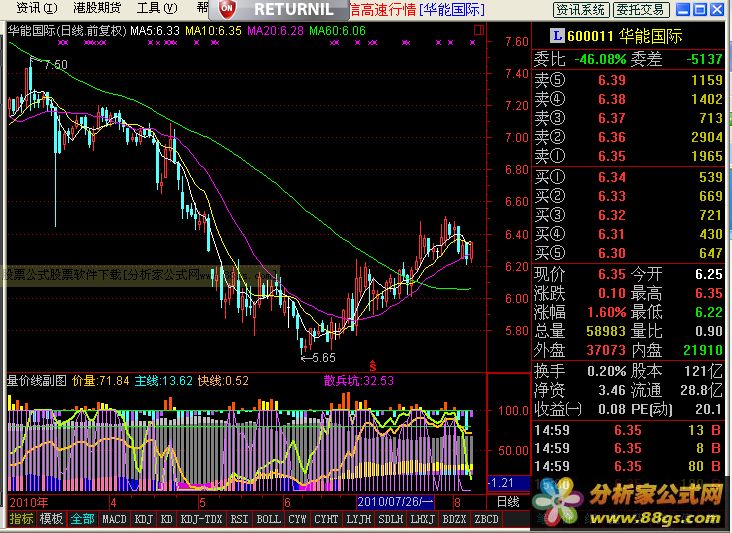Click the Returnil red shield ON icon

tap(227, 9)
